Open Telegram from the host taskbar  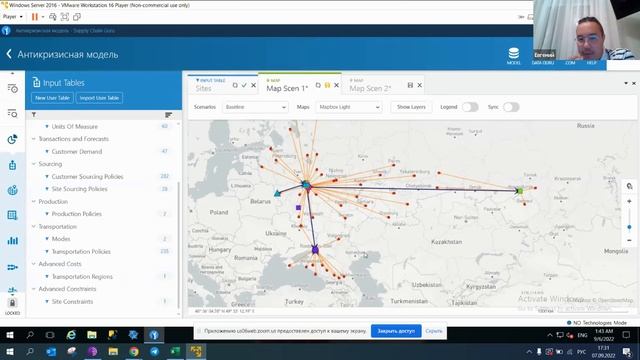pos(155,351)
